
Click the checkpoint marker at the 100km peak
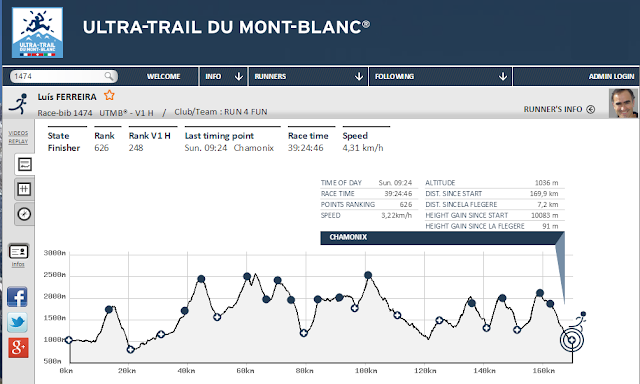pyautogui.click(x=368, y=275)
